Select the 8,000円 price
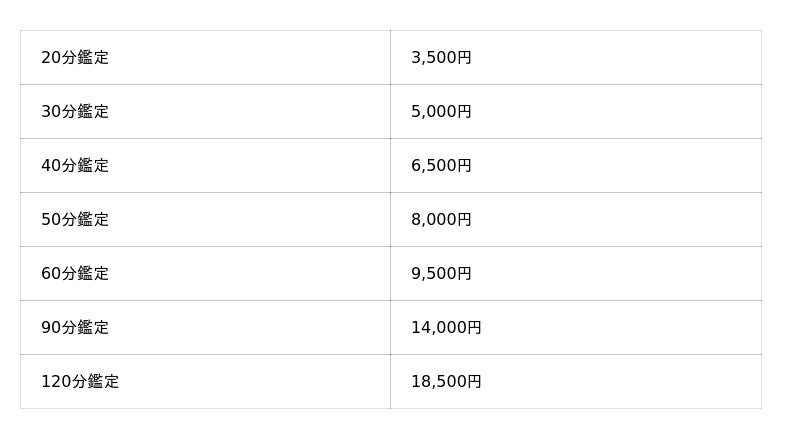Screen dimensions: 800x439 pyautogui.click(x=441, y=220)
